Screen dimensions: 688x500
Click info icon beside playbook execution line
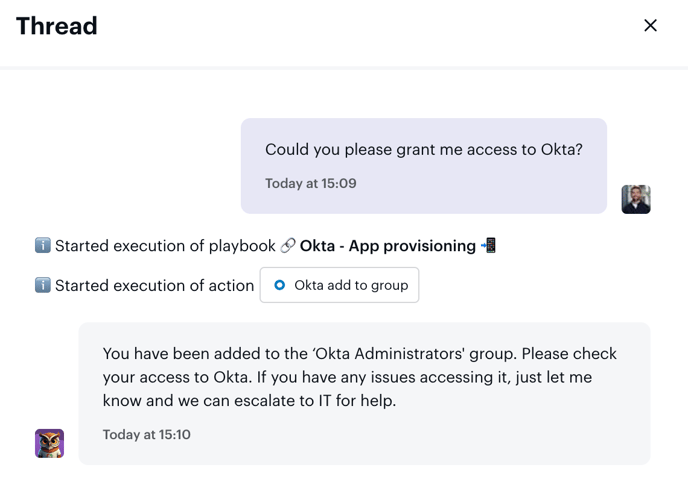(x=43, y=245)
